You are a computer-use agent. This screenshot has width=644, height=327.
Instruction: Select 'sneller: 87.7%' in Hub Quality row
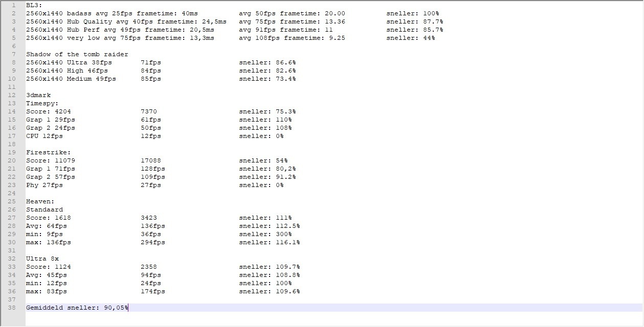tap(415, 21)
